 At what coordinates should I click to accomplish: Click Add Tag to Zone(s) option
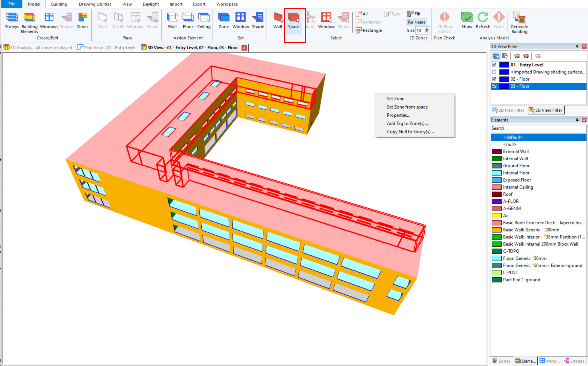(407, 123)
